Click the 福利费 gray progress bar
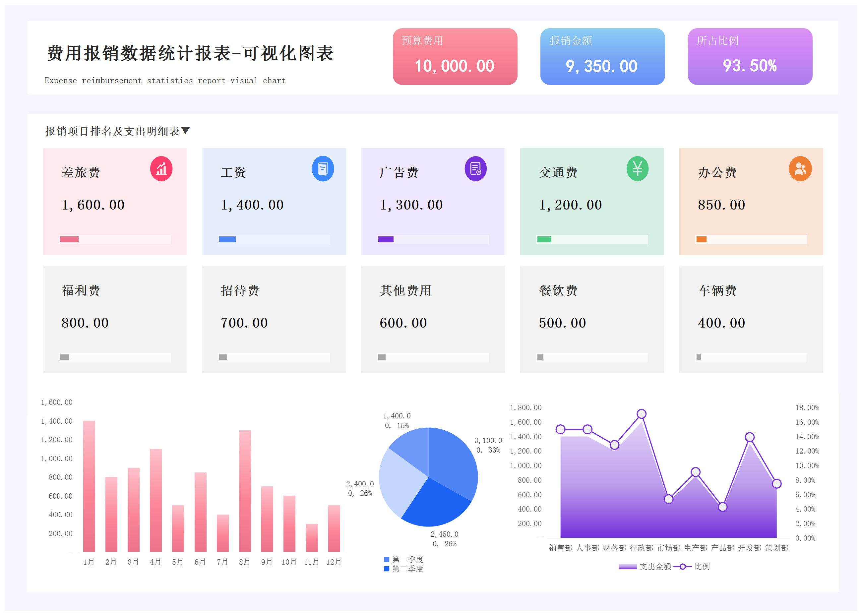862x616 pixels. click(64, 357)
